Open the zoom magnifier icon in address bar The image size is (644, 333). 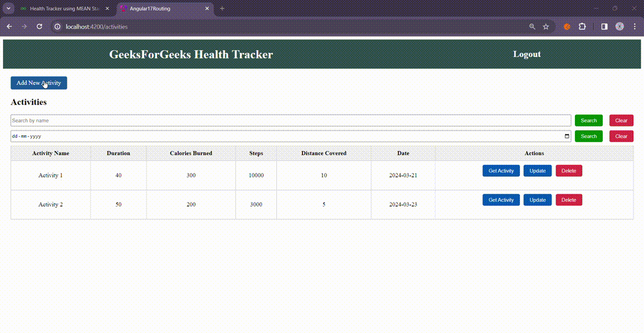[x=532, y=27]
